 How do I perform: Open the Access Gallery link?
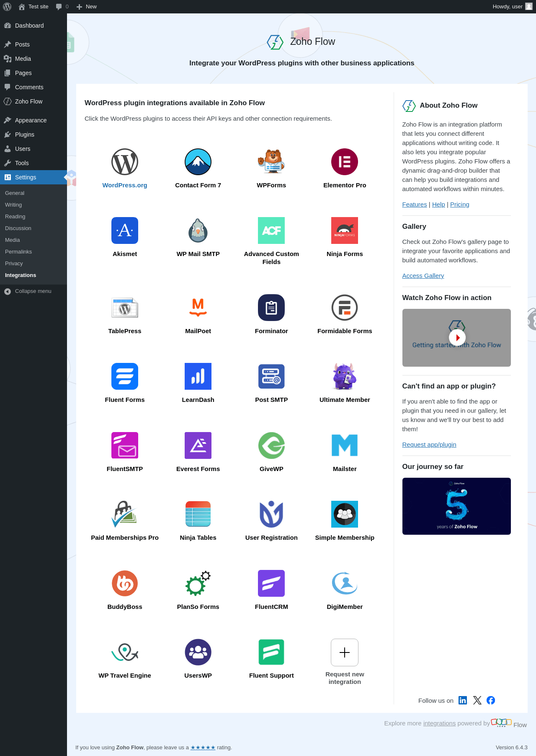(423, 276)
